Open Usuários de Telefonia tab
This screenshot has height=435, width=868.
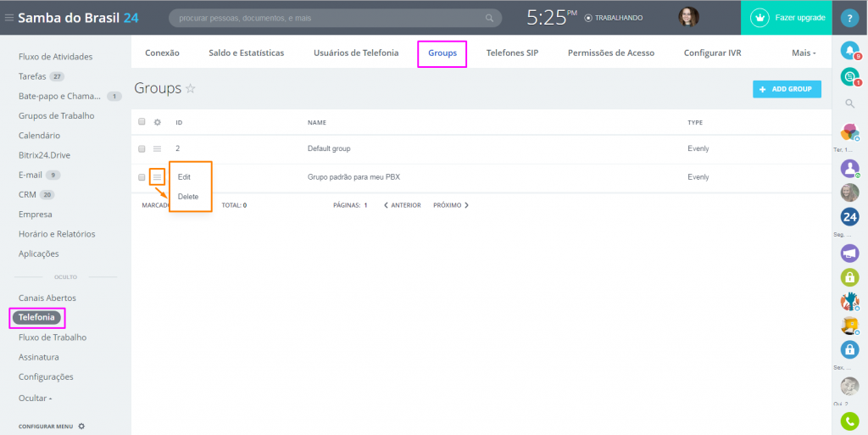tap(356, 53)
